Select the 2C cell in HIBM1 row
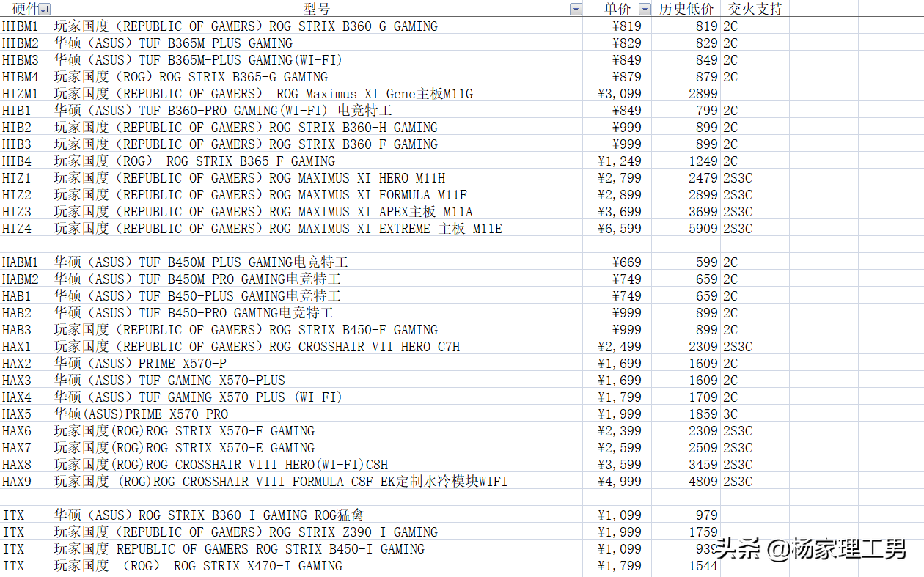The image size is (924, 577). (x=755, y=26)
